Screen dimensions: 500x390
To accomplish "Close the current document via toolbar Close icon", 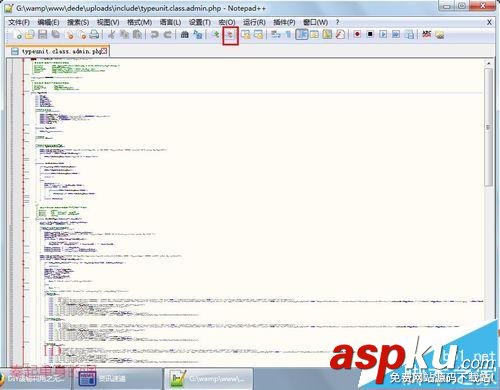I will [x=70, y=34].
